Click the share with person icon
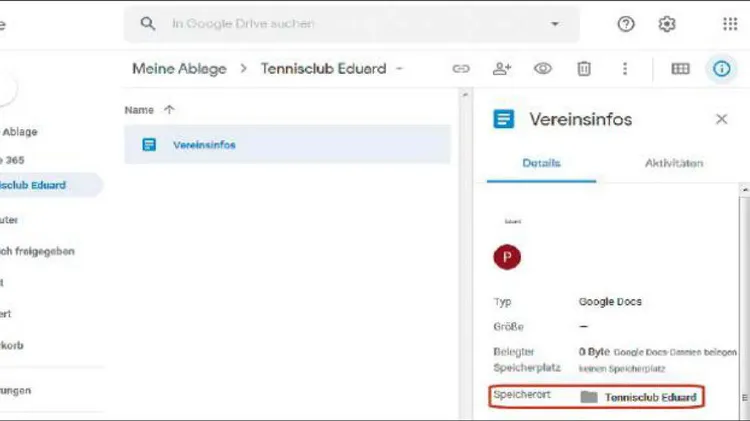Screen dimensions: 750x421 [x=502, y=69]
